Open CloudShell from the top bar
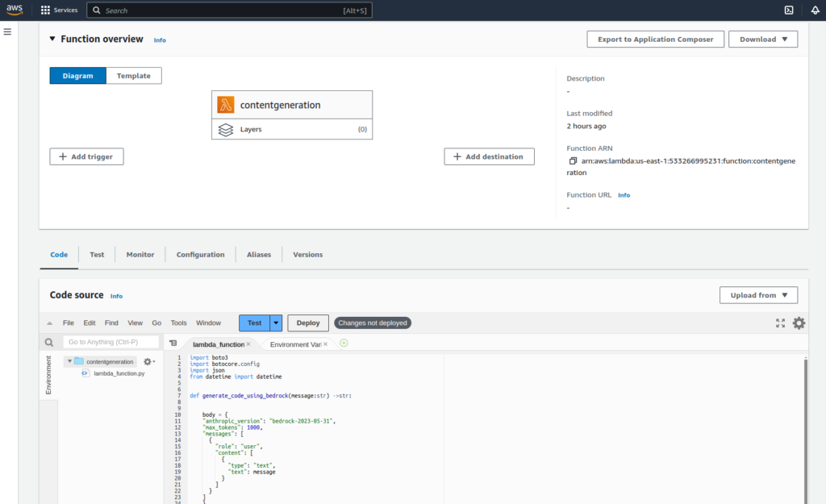 (789, 10)
